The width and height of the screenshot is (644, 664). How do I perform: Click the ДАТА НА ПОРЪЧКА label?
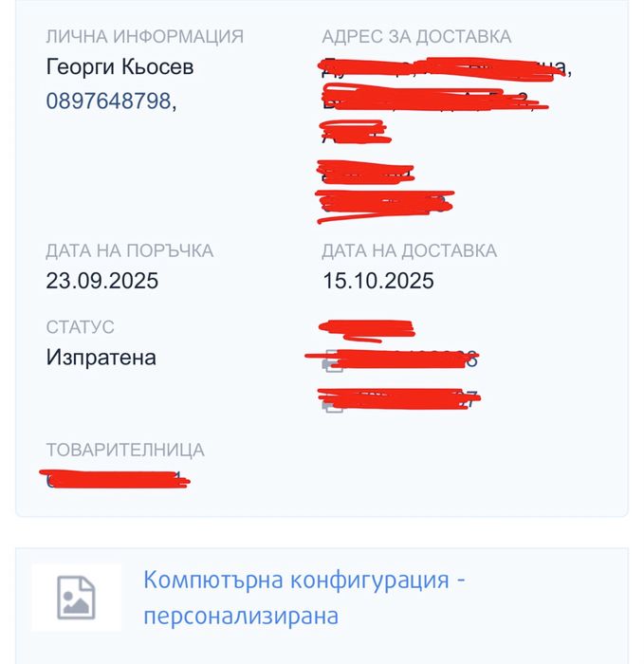coord(129,251)
